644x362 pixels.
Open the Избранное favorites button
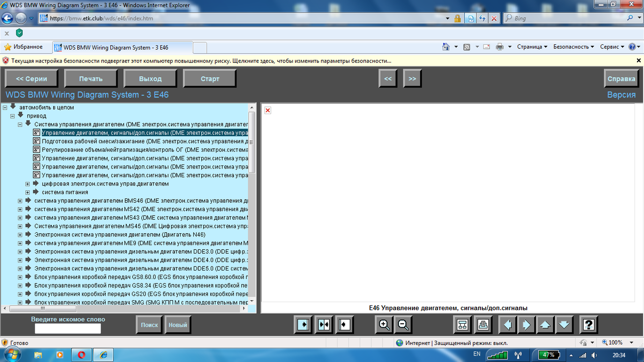pyautogui.click(x=24, y=47)
